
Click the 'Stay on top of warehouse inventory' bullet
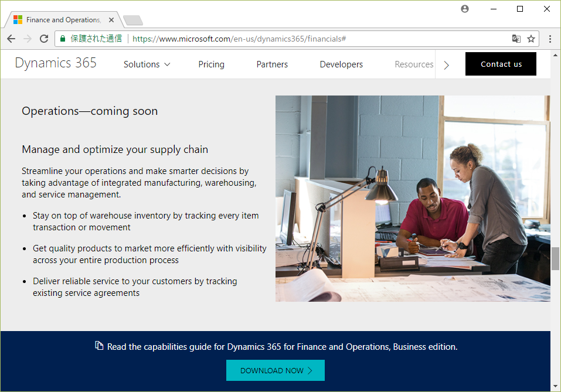(145, 221)
